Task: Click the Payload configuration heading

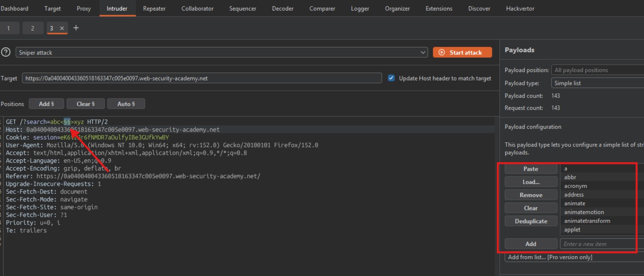Action: [533, 127]
